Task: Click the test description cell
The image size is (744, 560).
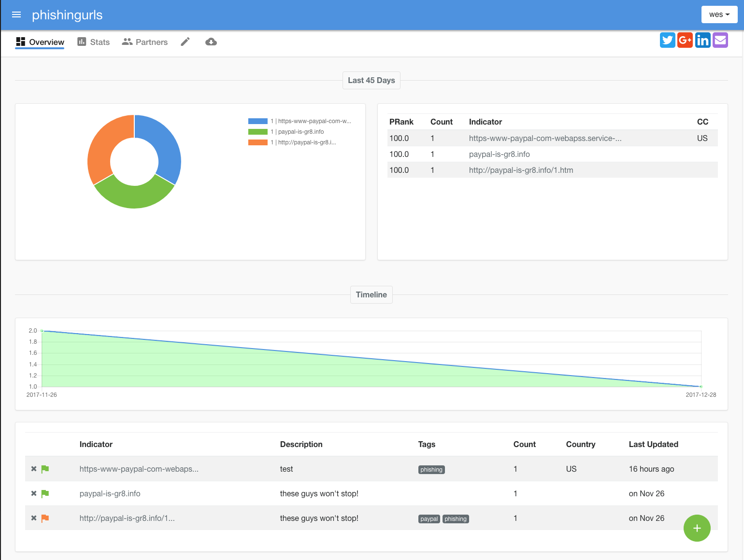Action: (286, 469)
